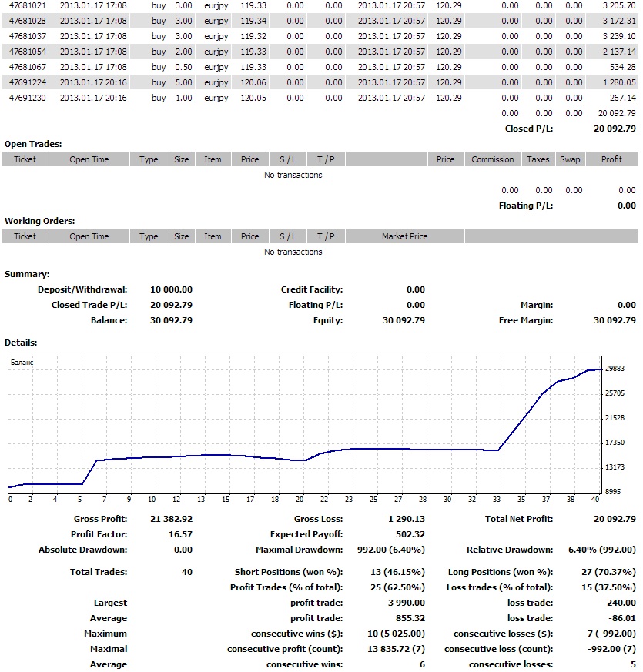Click ticket 47681054
This screenshot has height=672, width=643.
[28, 52]
